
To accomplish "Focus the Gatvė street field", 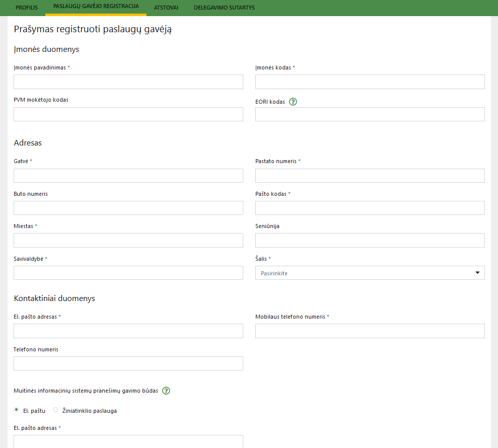I will (128, 176).
